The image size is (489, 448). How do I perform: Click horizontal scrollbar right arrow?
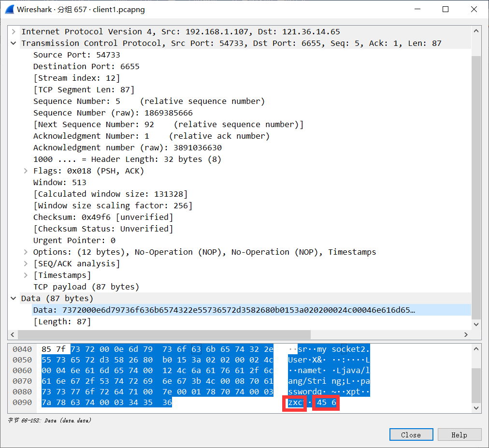[466, 334]
